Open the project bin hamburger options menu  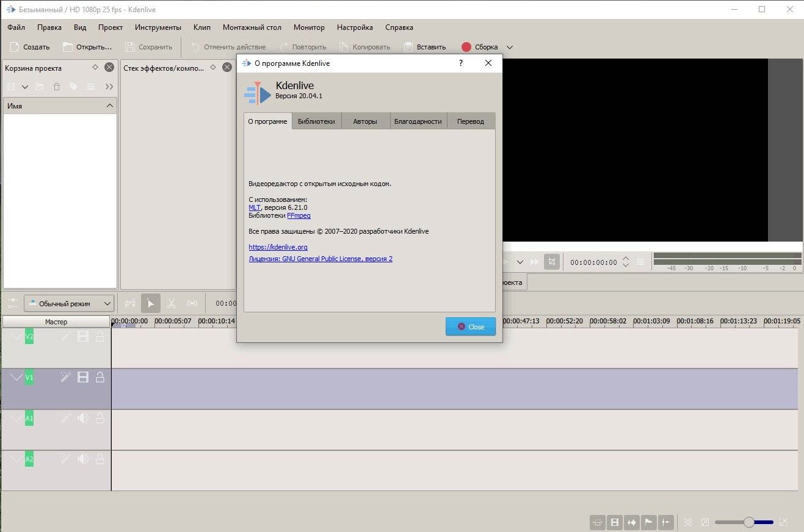[91, 87]
